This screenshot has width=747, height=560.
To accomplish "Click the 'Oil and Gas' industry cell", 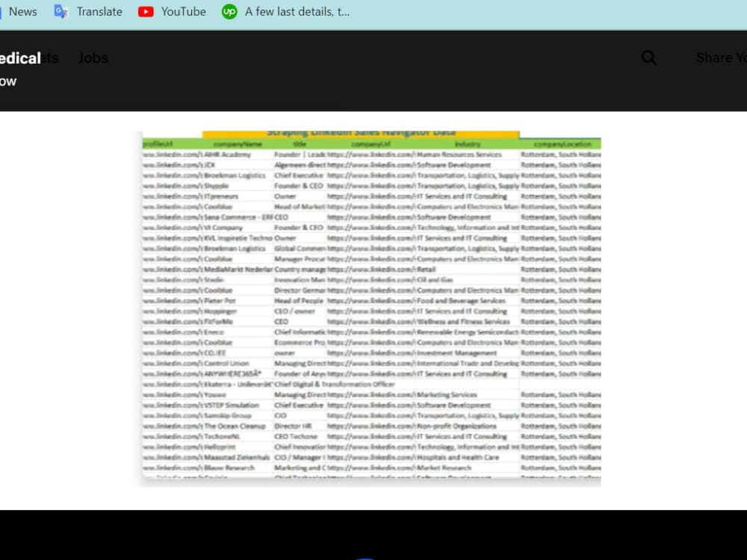I will click(435, 280).
